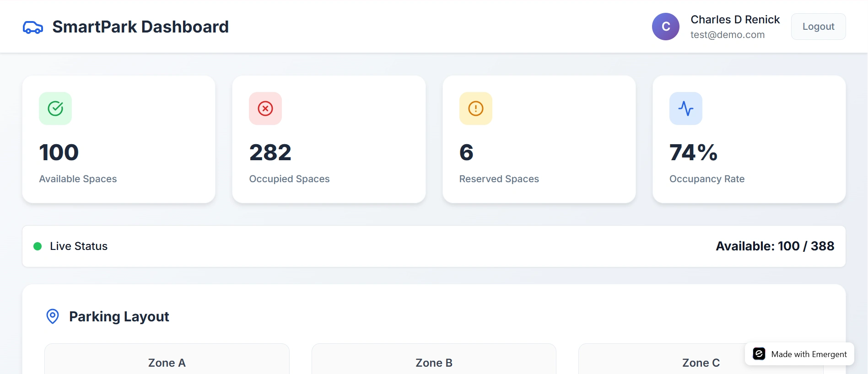Click the Available: 100 / 388 counter
This screenshot has width=868, height=374.
(775, 246)
